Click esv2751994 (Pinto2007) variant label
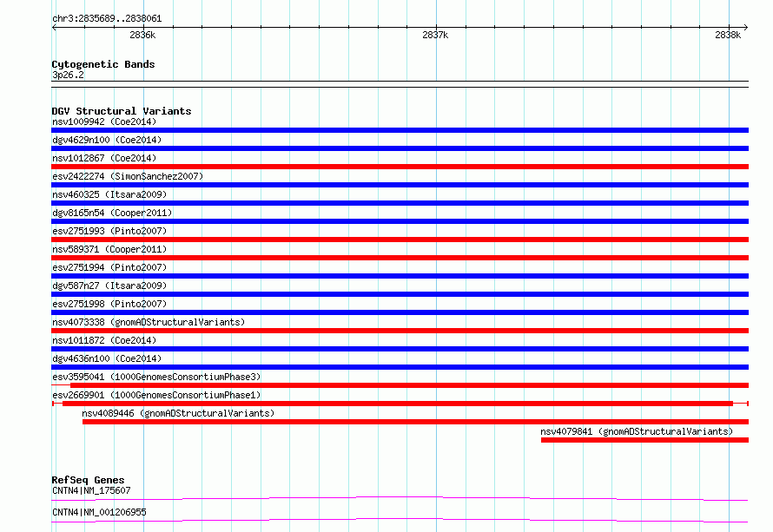The image size is (773, 532). pos(109,267)
